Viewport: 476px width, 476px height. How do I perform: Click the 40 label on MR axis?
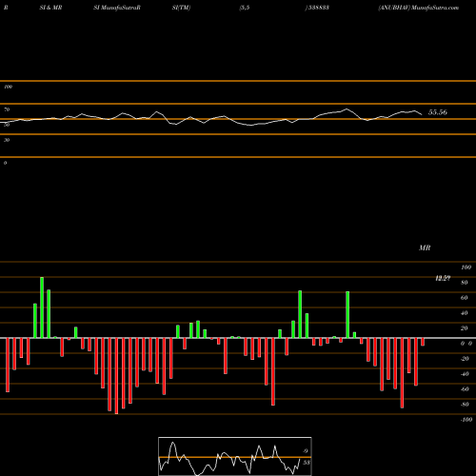(x=465, y=313)
